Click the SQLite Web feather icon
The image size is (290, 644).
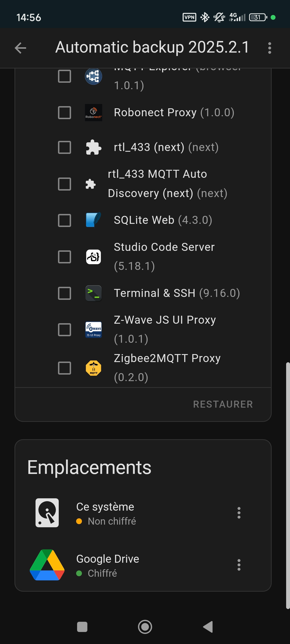[94, 220]
